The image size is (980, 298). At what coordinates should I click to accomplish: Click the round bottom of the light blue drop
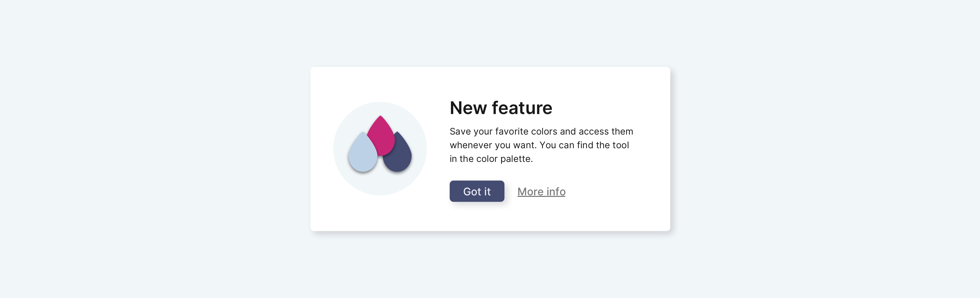363,164
